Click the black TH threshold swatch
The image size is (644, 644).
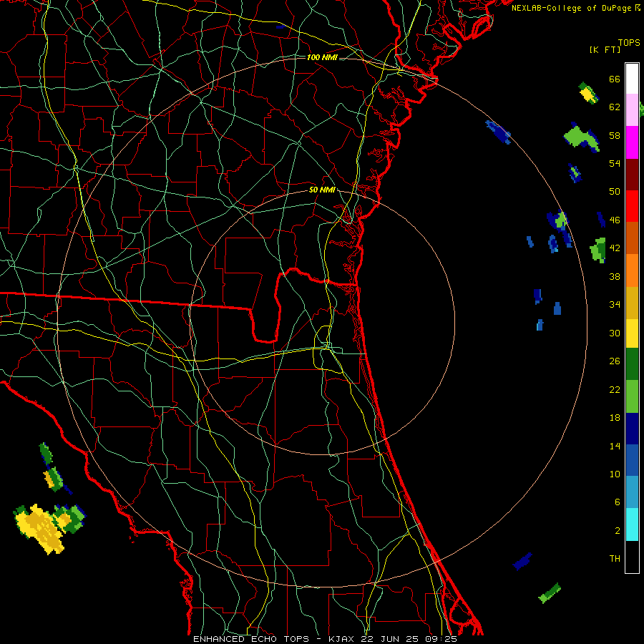(632, 557)
